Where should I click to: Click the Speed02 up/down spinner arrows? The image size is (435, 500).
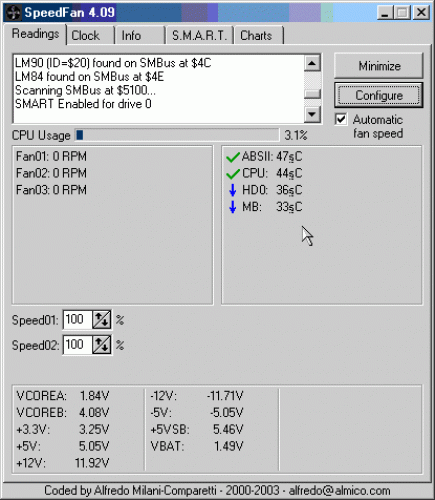click(102, 345)
